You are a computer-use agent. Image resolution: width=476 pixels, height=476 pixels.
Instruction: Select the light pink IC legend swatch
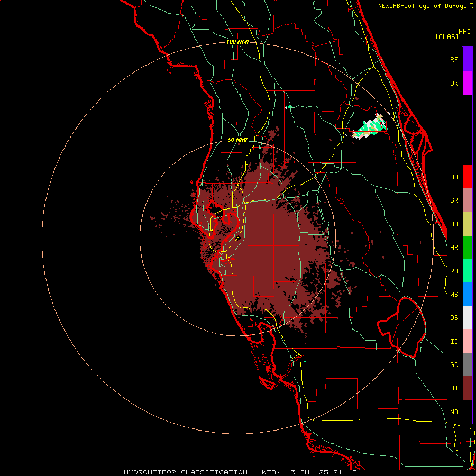pos(467,341)
